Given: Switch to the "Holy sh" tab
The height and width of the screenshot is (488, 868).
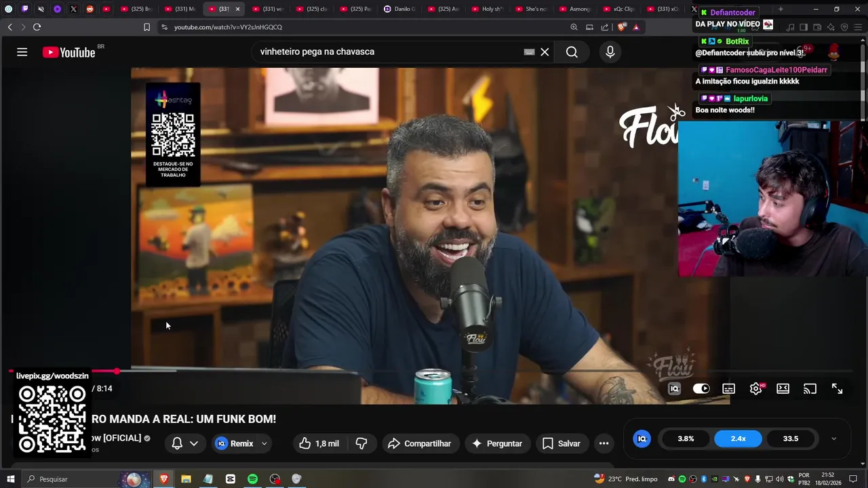Looking at the screenshot, I should (x=488, y=9).
